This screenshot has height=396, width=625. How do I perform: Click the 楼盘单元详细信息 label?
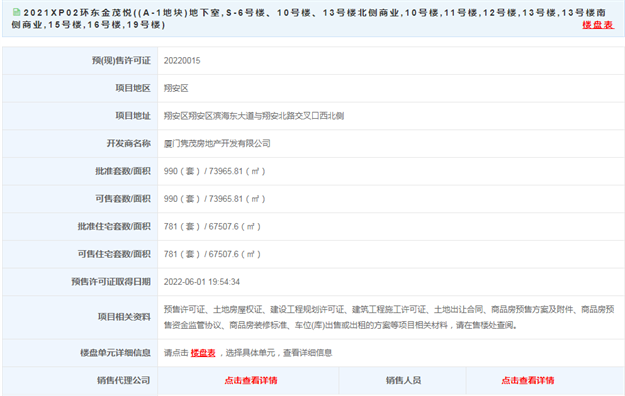pyautogui.click(x=115, y=353)
